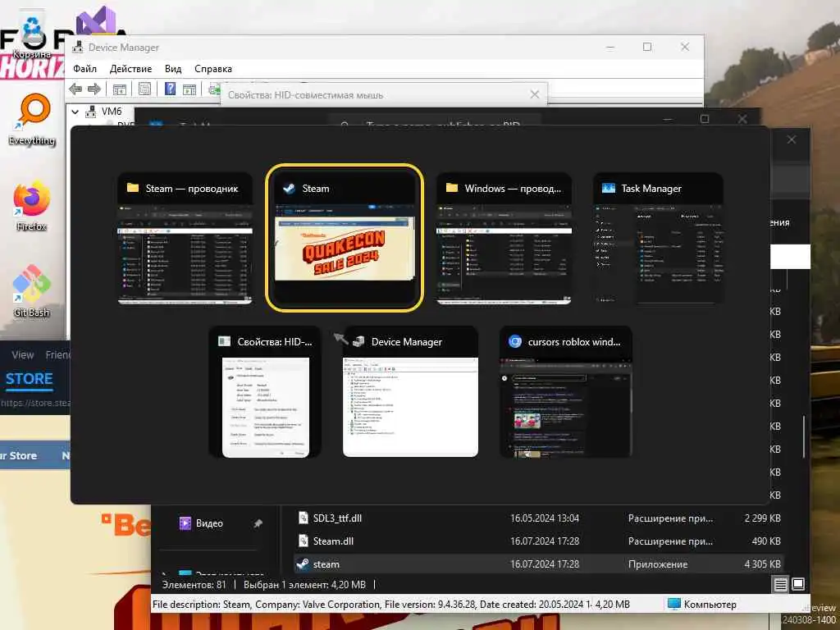The width and height of the screenshot is (840, 630).
Task: Open the Файл menu in Device Manager
Action: 84,69
